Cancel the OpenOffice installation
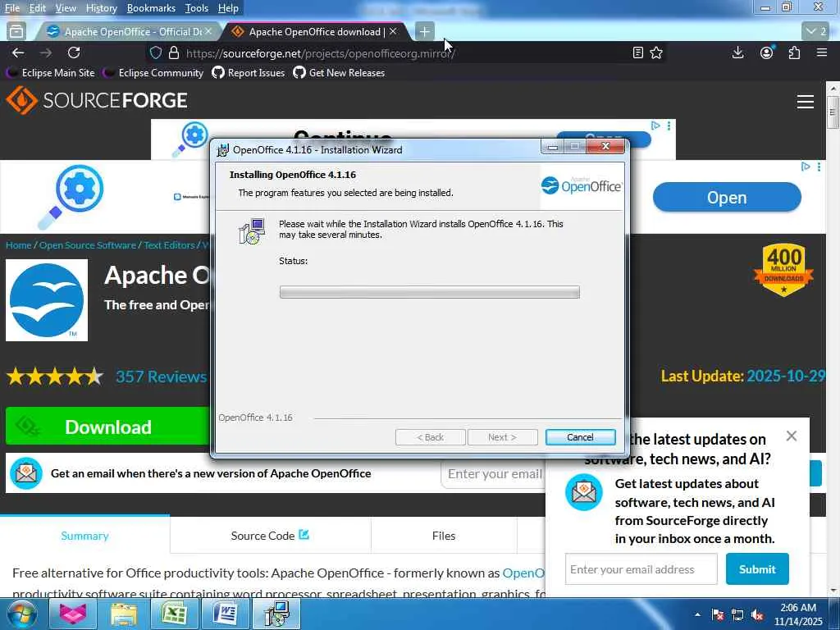Screen dimensions: 840x630 pos(580,437)
